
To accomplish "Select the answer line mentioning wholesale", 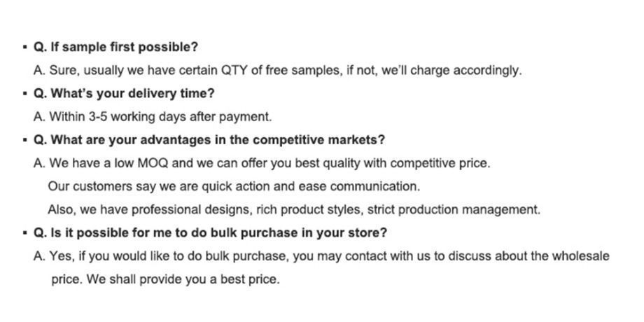I will (x=321, y=256).
